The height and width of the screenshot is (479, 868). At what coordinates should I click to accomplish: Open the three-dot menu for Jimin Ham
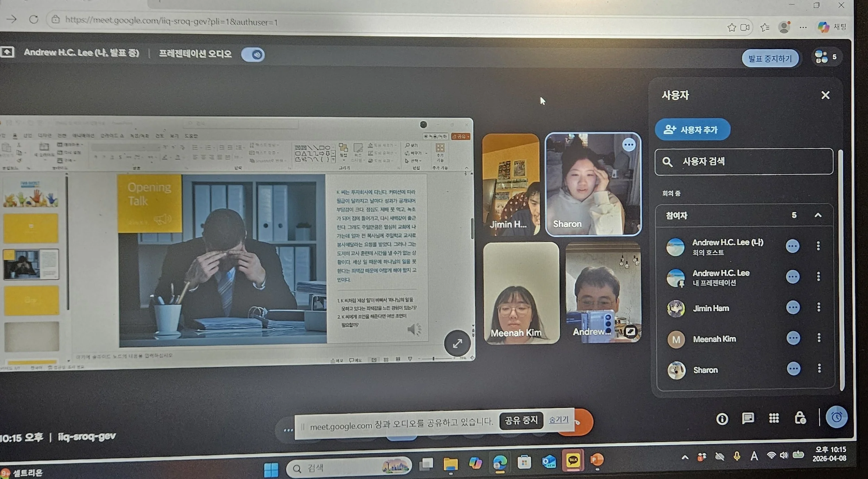click(x=819, y=307)
